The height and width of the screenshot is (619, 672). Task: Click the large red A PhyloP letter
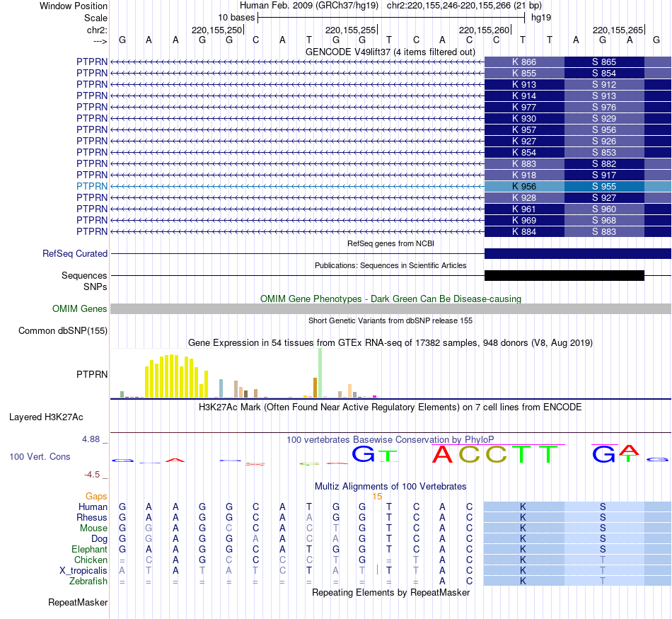pyautogui.click(x=442, y=454)
